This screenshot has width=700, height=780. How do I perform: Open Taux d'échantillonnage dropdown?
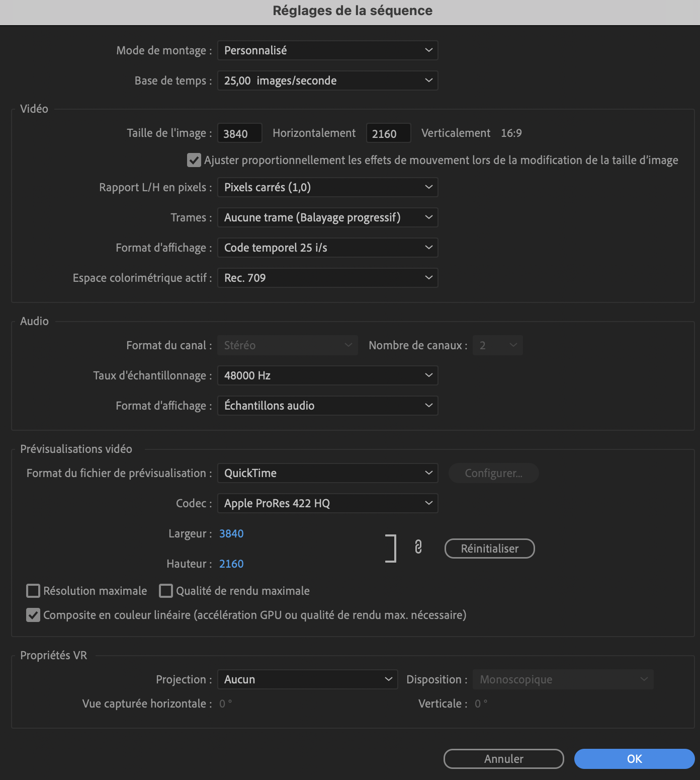tap(328, 375)
